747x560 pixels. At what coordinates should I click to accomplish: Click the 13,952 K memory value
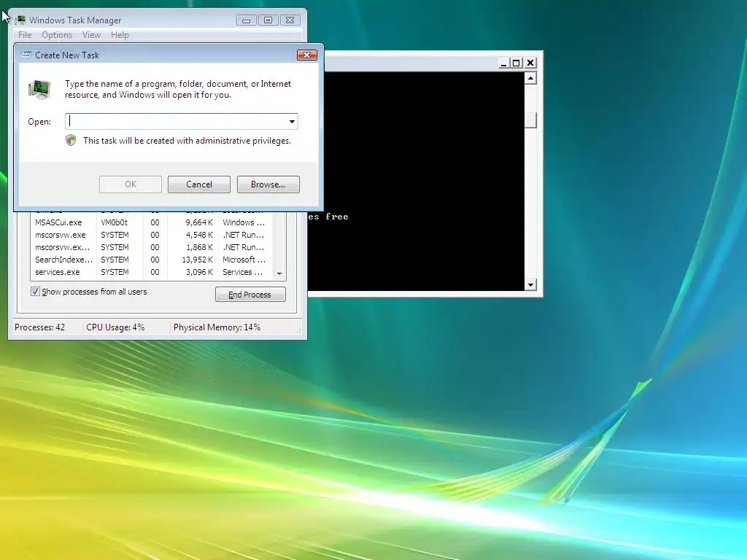(197, 260)
